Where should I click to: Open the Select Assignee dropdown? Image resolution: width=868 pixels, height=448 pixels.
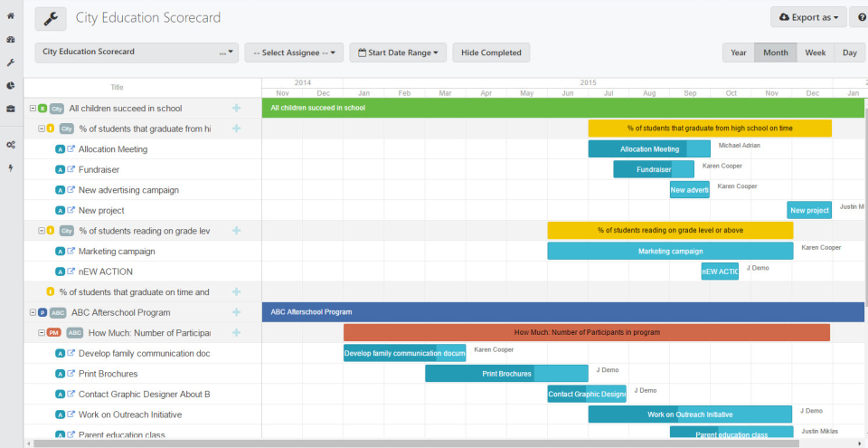[x=294, y=52]
